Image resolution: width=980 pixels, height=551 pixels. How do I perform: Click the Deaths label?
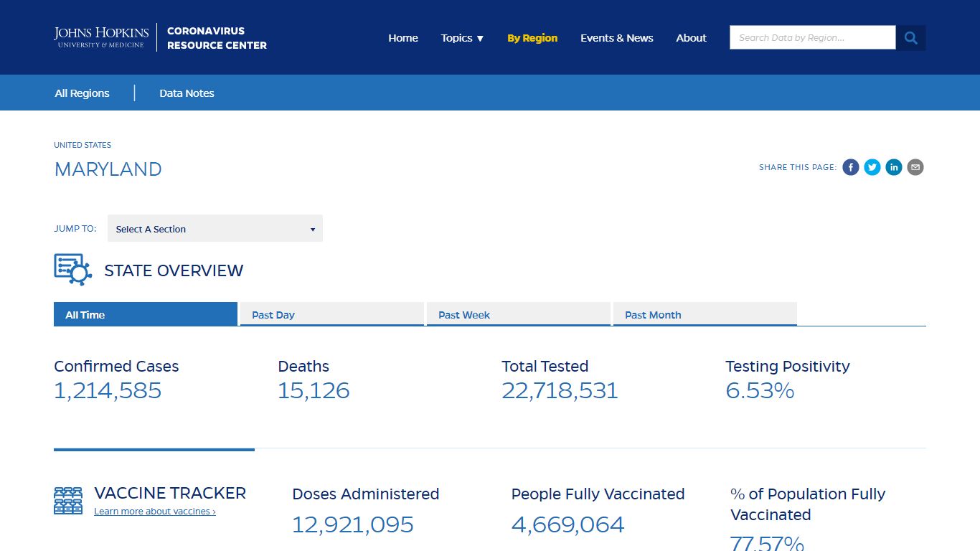tap(303, 367)
